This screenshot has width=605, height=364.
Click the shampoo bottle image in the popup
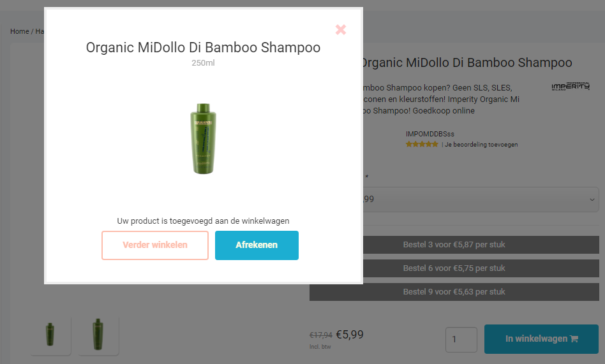[x=204, y=139]
